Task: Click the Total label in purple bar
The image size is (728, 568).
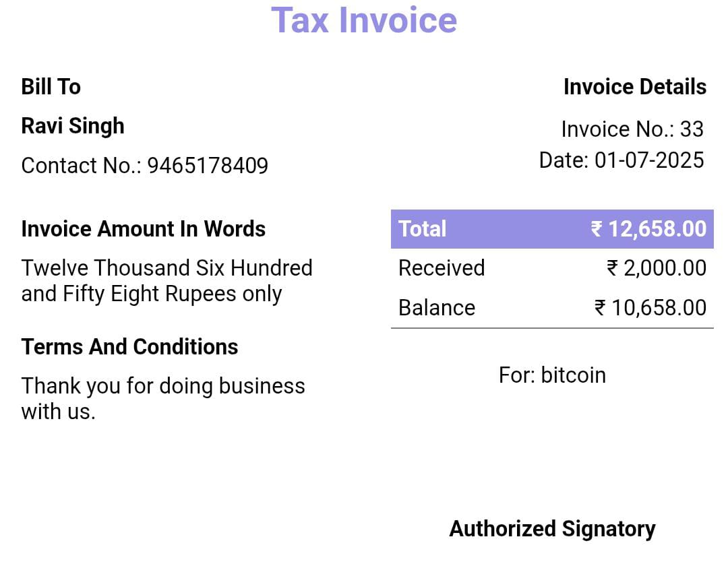Action: pos(423,229)
